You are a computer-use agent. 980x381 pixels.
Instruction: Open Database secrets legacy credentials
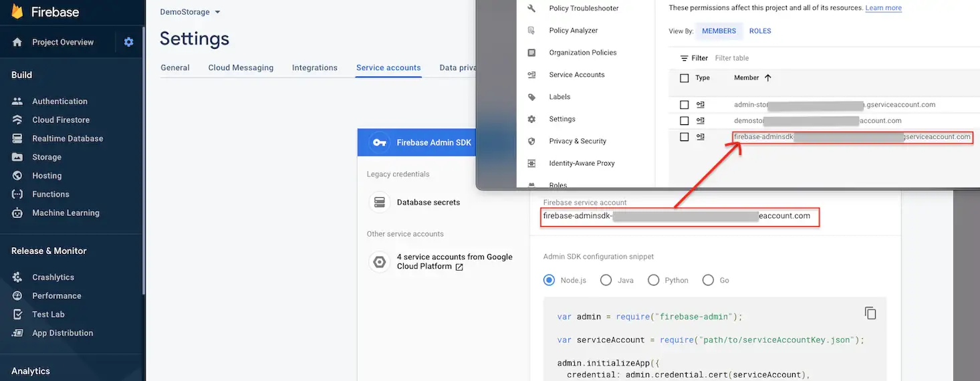tap(428, 203)
